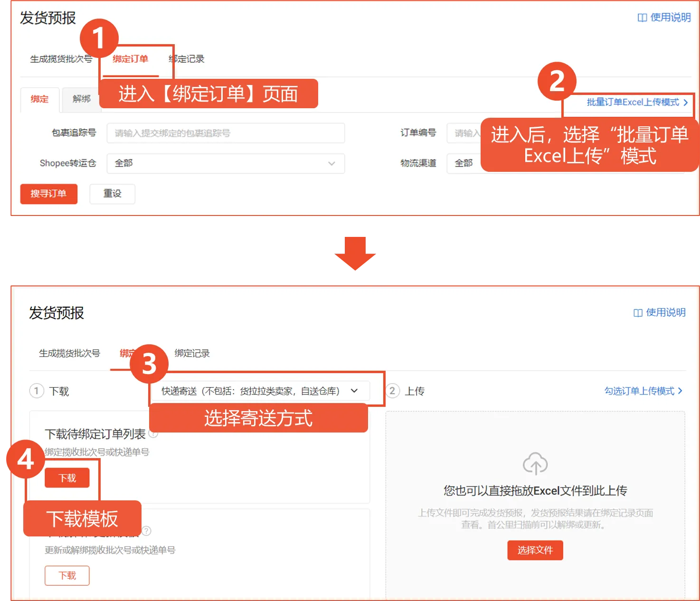Click the 选择文件 file selection button

coord(535,550)
